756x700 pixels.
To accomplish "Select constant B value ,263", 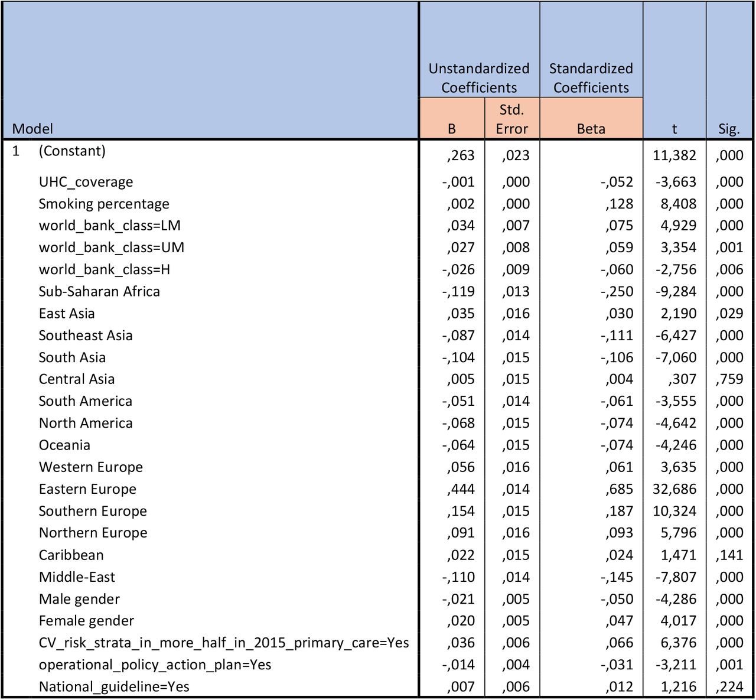I will coord(461,155).
